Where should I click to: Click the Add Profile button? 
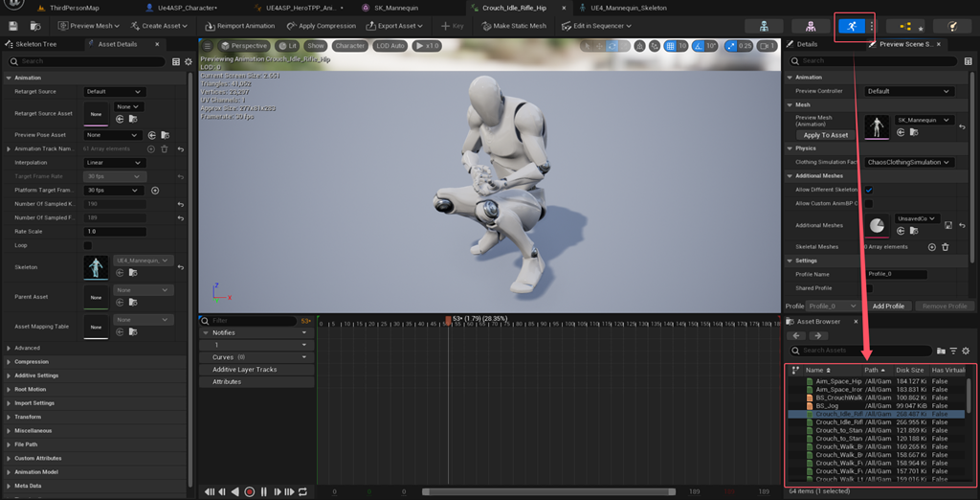point(887,306)
